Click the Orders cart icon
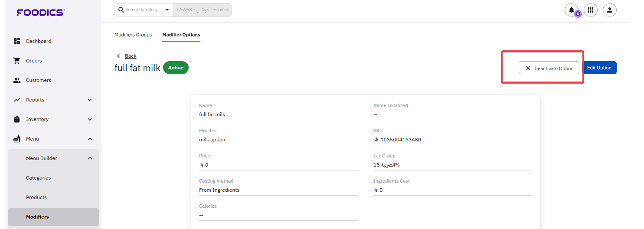The image size is (644, 229). pos(17,61)
